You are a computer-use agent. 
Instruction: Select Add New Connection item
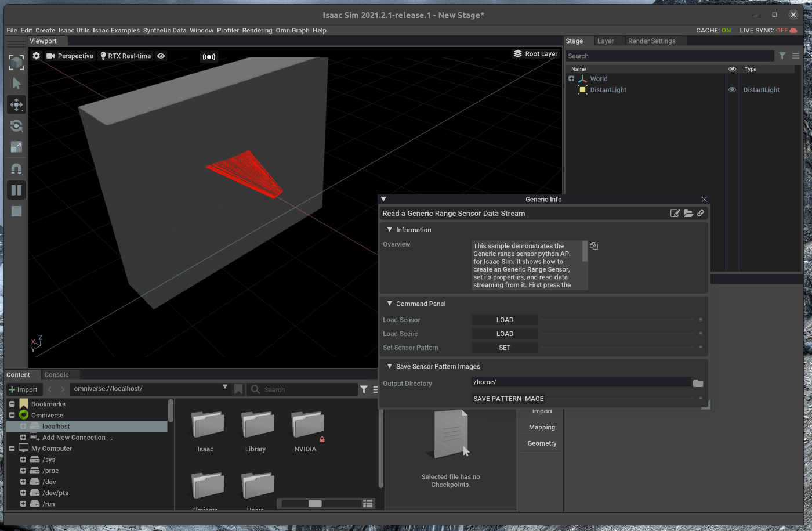77,438
